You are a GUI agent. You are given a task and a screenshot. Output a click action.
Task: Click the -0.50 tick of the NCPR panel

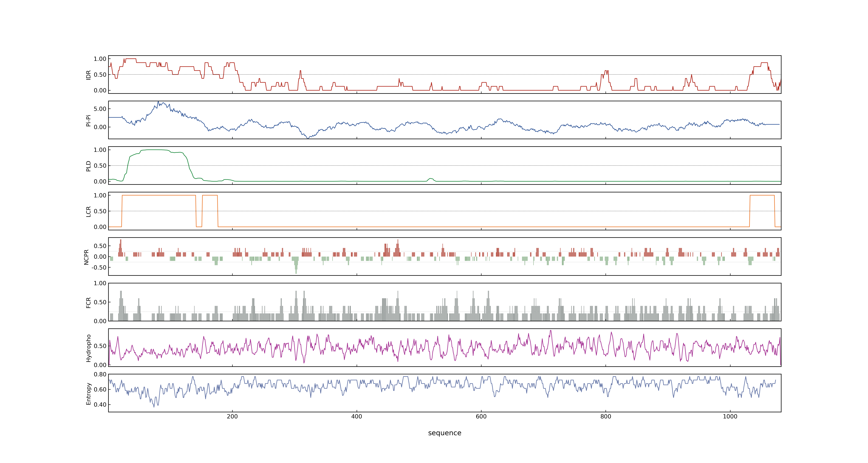pos(99,268)
